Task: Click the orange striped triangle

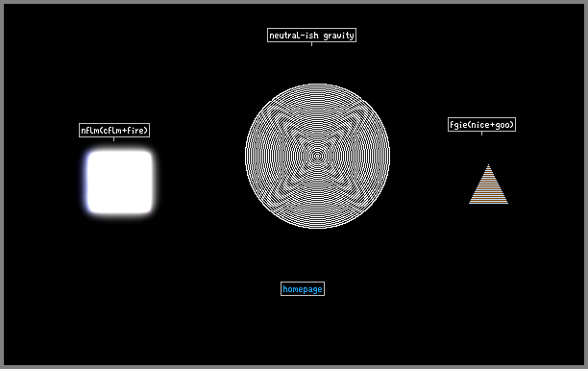Action: pos(488,184)
